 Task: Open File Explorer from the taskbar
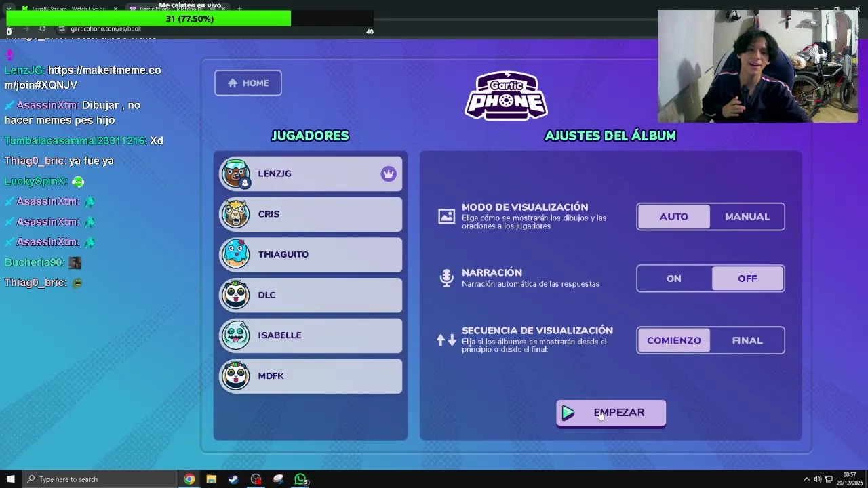212,479
